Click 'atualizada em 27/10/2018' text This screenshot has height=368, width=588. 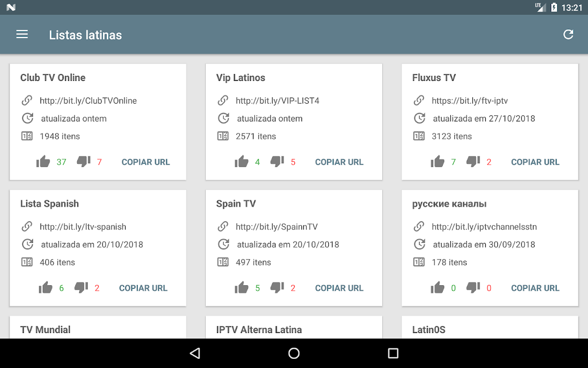(x=484, y=119)
